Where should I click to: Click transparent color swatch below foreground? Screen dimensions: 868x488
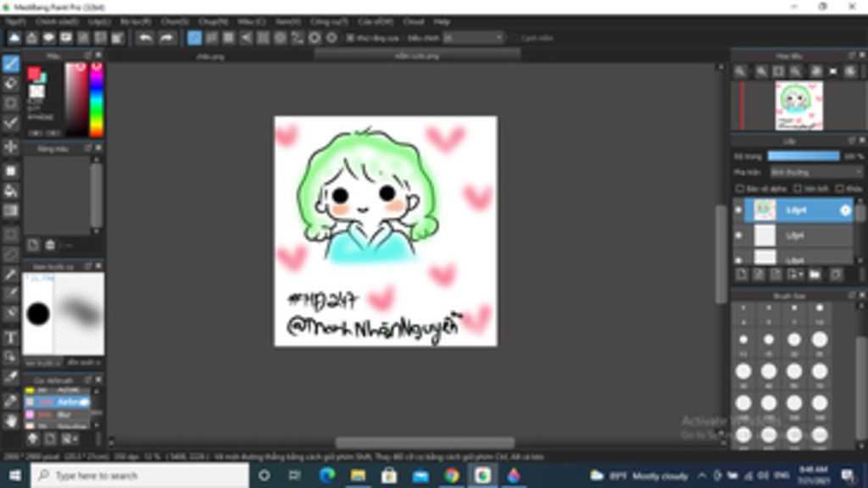click(x=37, y=91)
